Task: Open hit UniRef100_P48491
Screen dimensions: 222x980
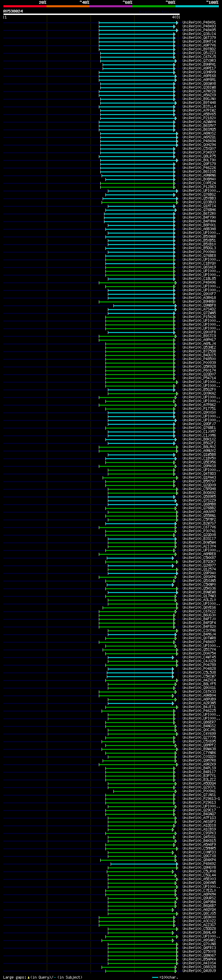Action: pyautogui.click(x=199, y=23)
